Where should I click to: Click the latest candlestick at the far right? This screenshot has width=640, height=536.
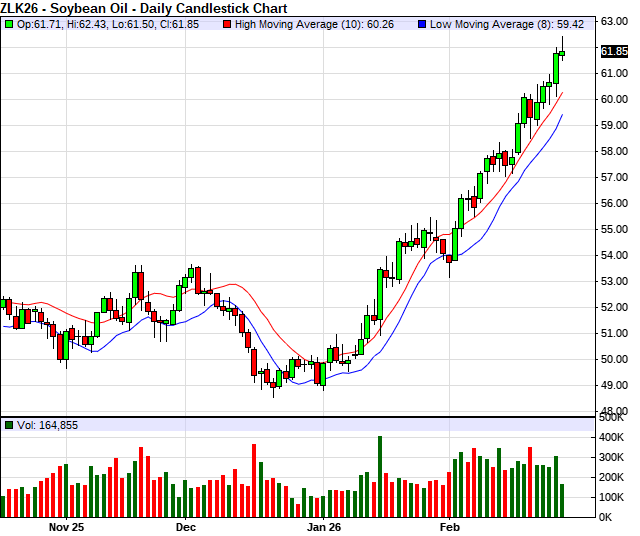[x=562, y=54]
